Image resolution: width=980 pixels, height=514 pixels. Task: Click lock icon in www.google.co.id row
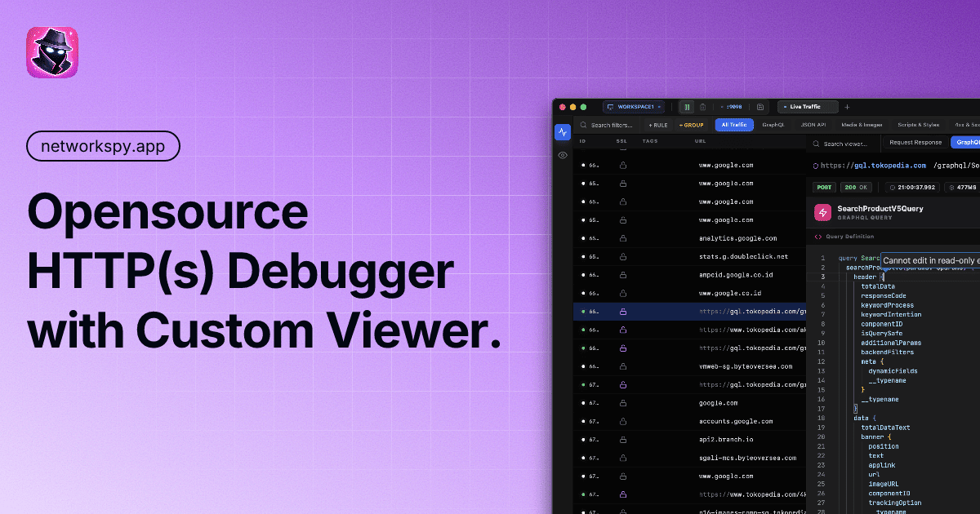pos(623,293)
